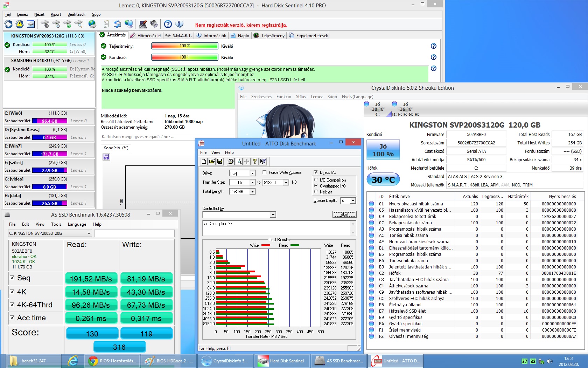Open Total Length 256 MB dropdown

click(252, 191)
